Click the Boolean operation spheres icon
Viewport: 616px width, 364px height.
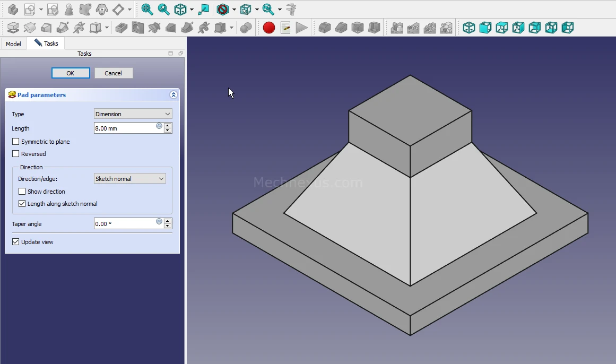point(246,28)
